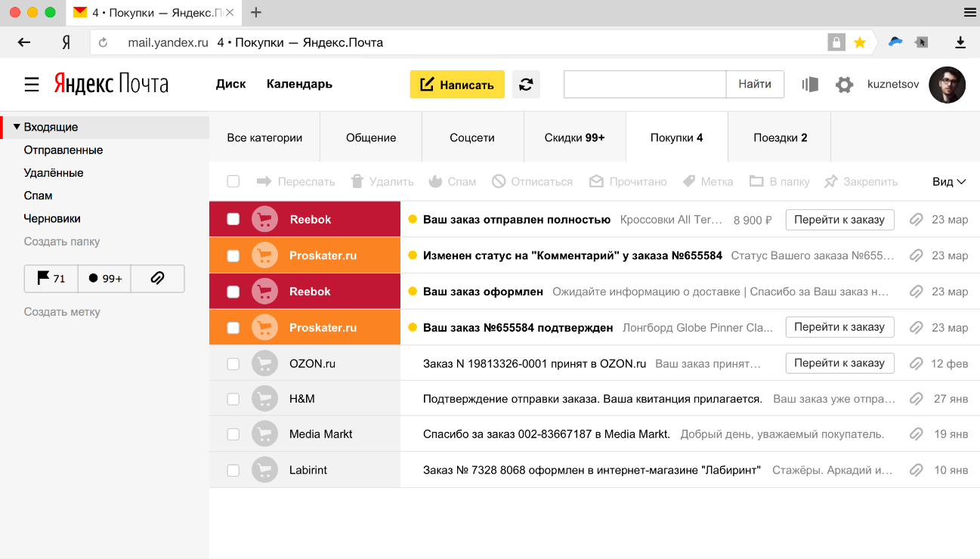Switch to the Скидки 99+ tab
Image resolution: width=980 pixels, height=559 pixels.
coord(574,137)
